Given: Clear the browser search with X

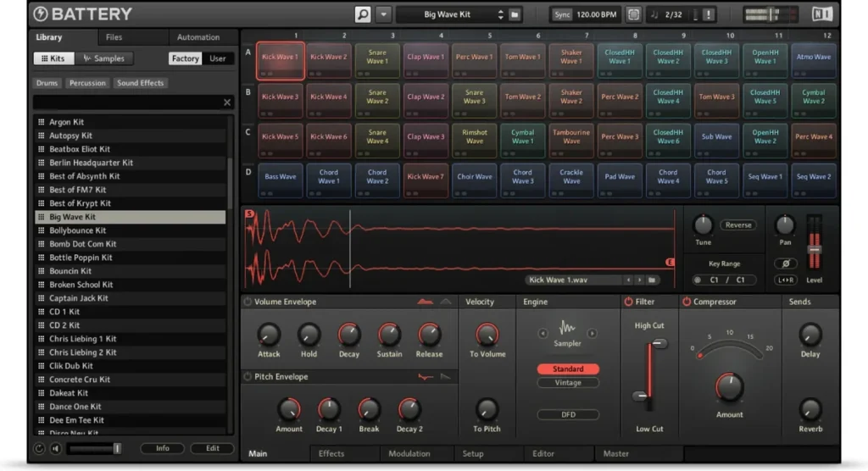Looking at the screenshot, I should click(x=227, y=103).
